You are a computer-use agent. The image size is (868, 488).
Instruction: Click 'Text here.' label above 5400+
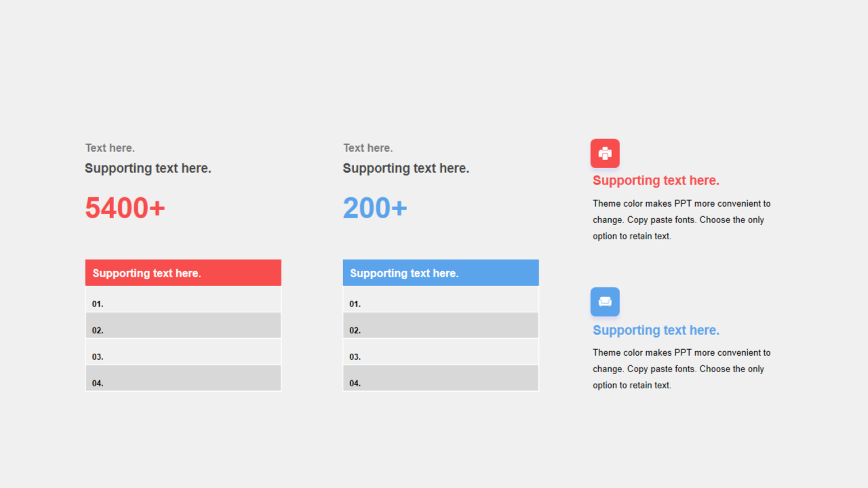pyautogui.click(x=110, y=148)
